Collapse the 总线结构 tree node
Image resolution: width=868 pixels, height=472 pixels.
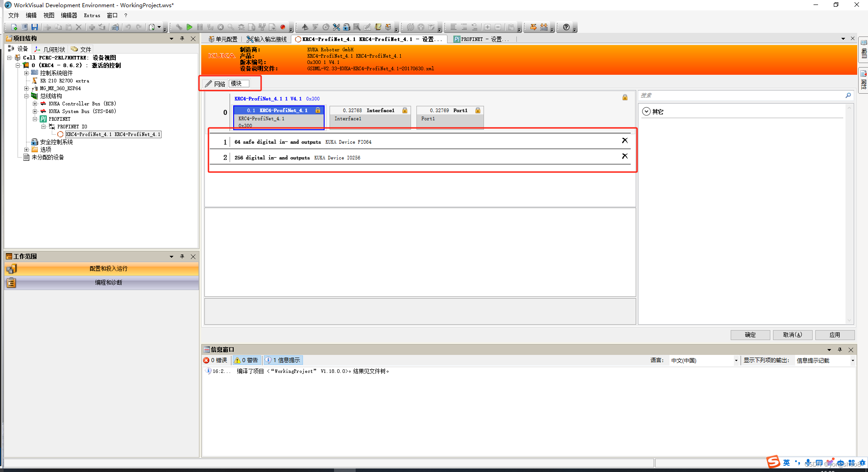tap(26, 96)
